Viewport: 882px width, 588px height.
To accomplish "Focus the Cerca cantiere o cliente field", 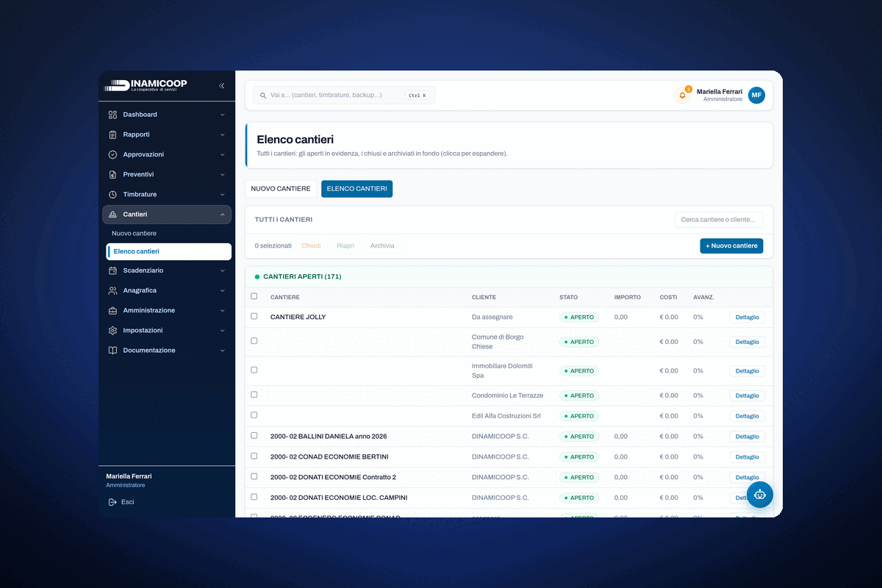I will pyautogui.click(x=719, y=220).
